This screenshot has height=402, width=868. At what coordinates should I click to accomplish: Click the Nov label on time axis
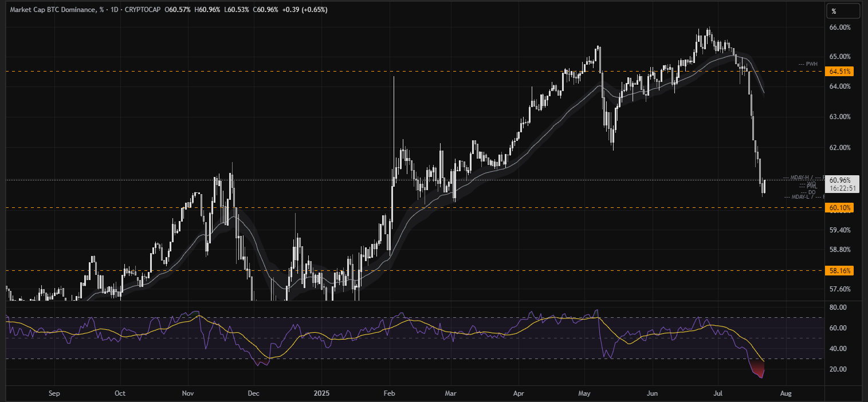[188, 394]
